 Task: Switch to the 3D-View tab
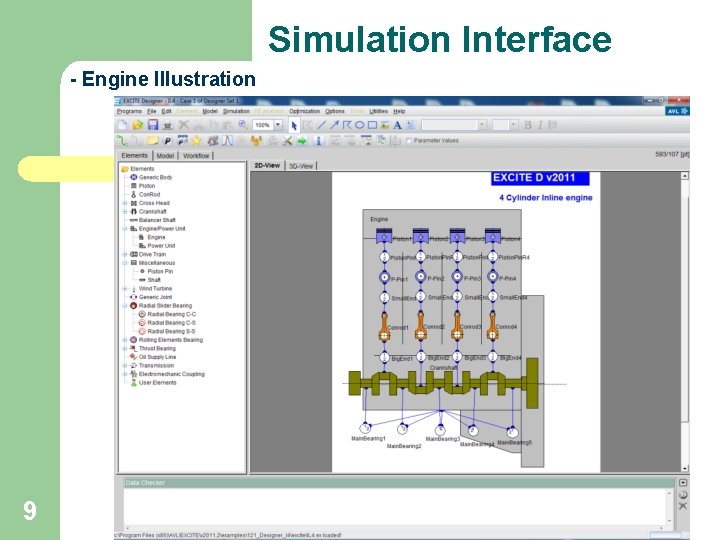click(301, 166)
